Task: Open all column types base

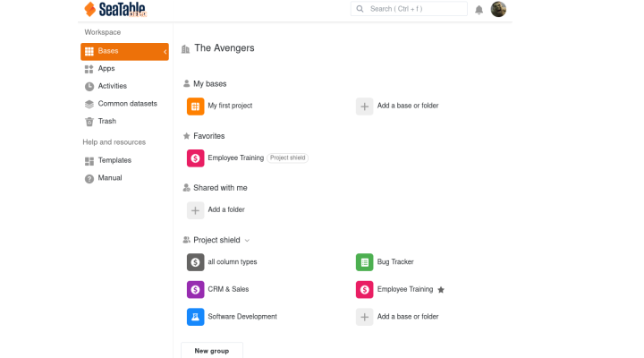Action: pos(233,262)
